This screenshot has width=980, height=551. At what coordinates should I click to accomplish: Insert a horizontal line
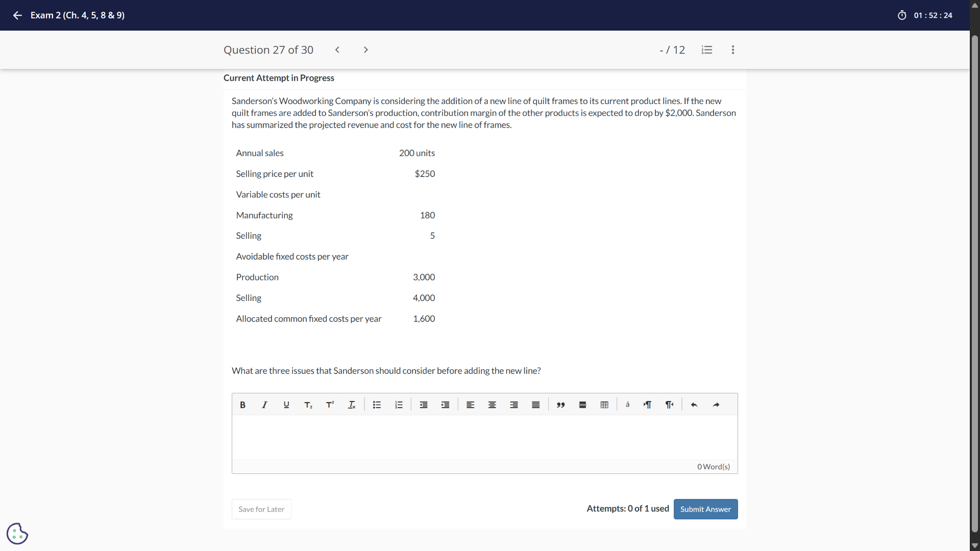coord(582,405)
